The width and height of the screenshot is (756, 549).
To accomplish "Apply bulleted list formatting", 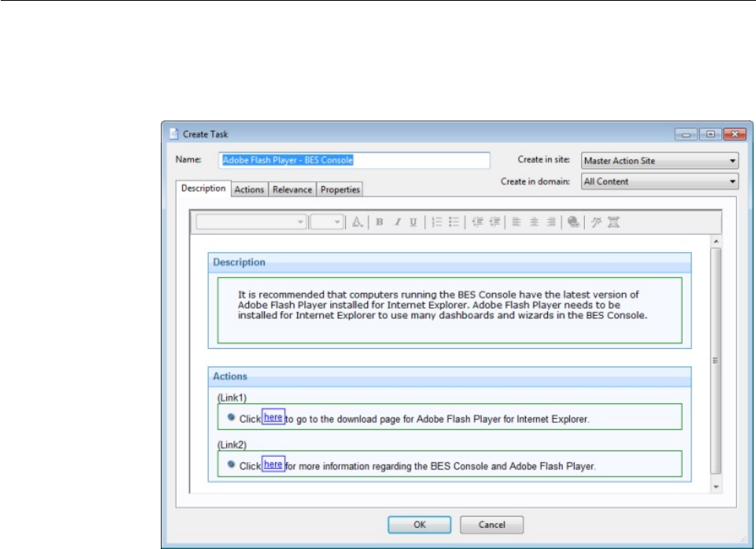I will pyautogui.click(x=454, y=222).
